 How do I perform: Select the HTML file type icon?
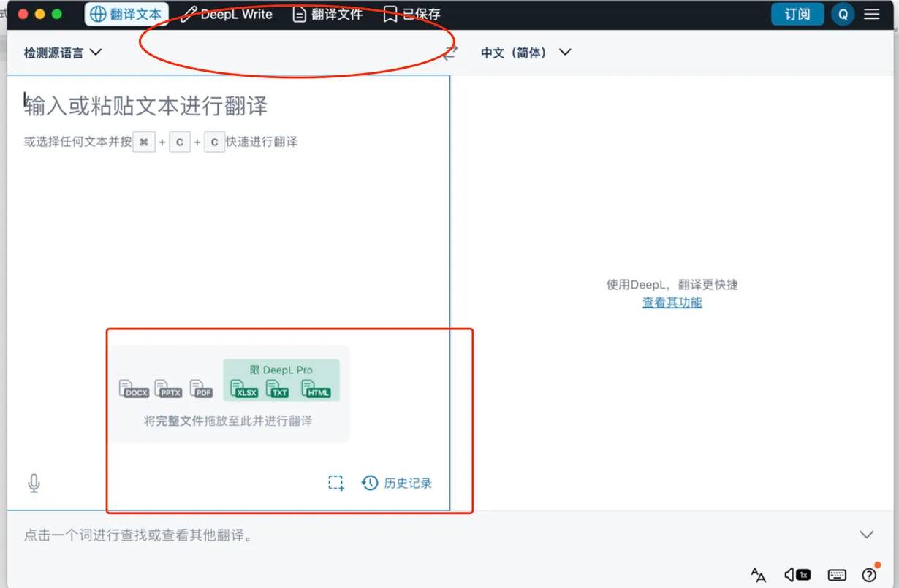316,389
